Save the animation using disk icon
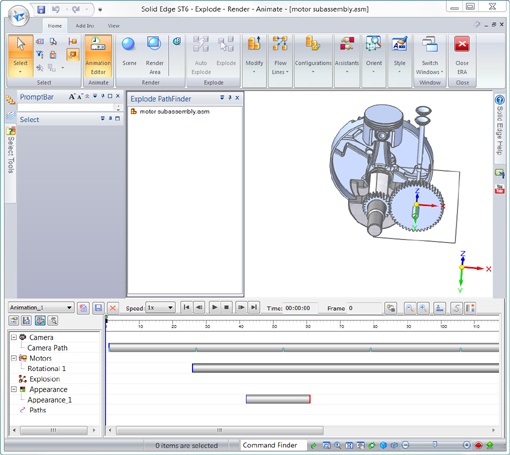This screenshot has height=455, width=510. pyautogui.click(x=98, y=308)
